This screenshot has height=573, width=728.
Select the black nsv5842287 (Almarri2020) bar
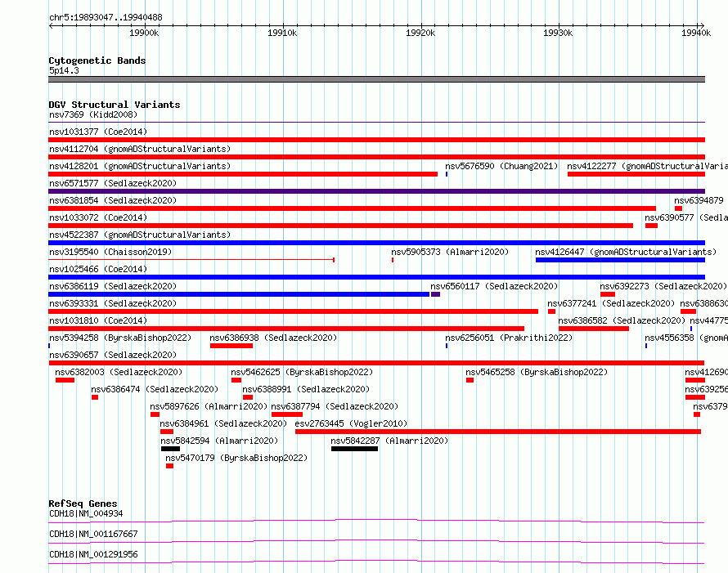point(355,449)
